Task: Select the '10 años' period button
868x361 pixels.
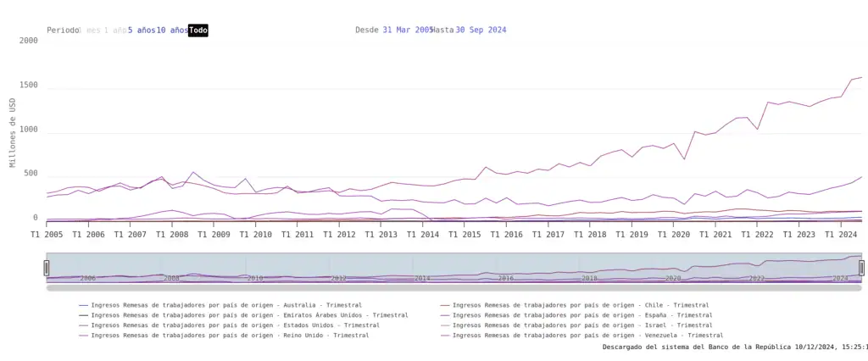Action: 172,30
